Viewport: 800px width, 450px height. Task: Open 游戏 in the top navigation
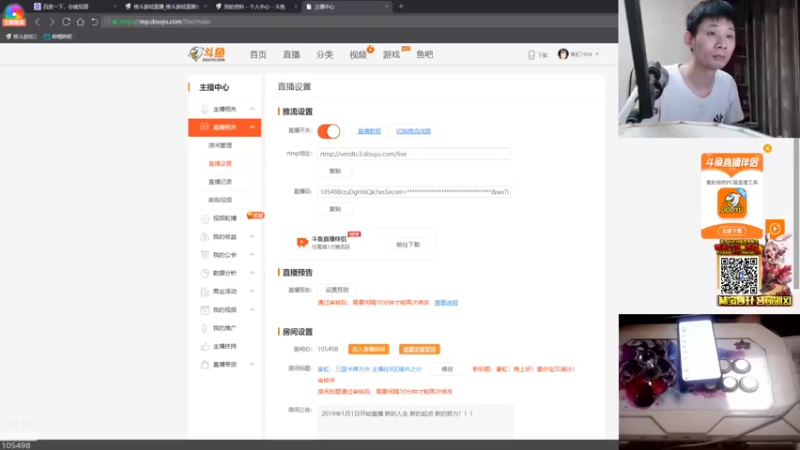coord(391,55)
